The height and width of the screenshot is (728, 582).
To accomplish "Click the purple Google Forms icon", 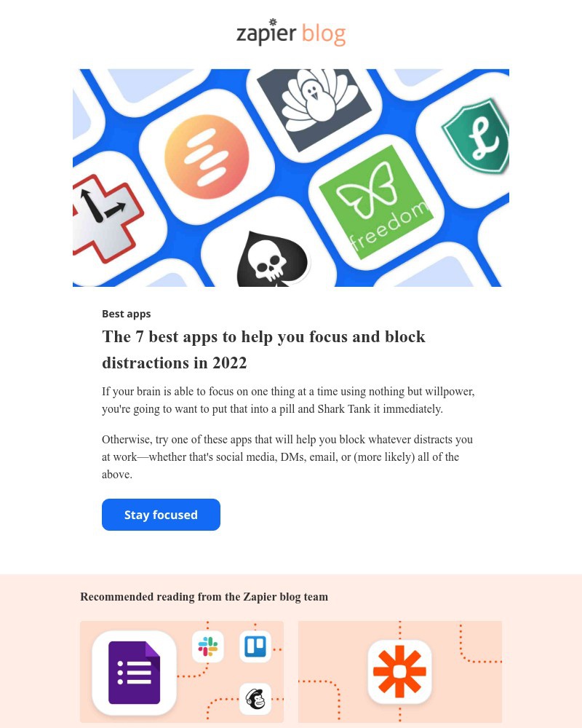I will [x=134, y=672].
